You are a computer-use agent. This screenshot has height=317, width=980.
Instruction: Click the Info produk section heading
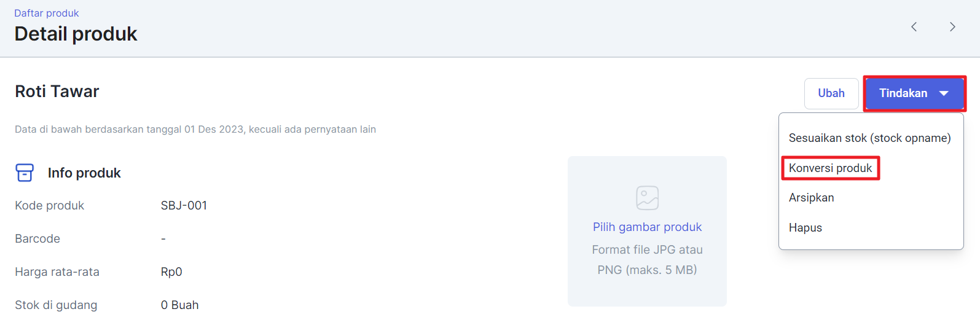(x=84, y=173)
